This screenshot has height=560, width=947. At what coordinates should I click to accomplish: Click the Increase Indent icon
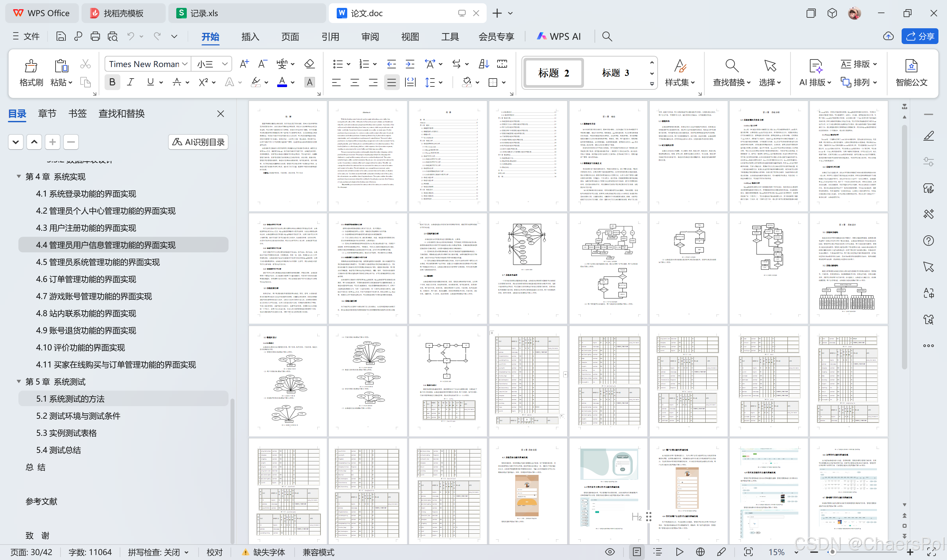click(x=410, y=64)
